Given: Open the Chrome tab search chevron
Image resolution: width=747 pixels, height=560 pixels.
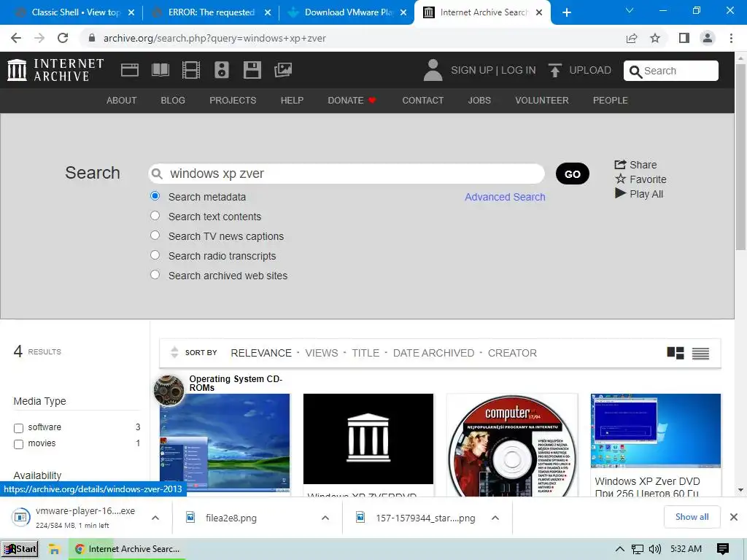Looking at the screenshot, I should (630, 10).
